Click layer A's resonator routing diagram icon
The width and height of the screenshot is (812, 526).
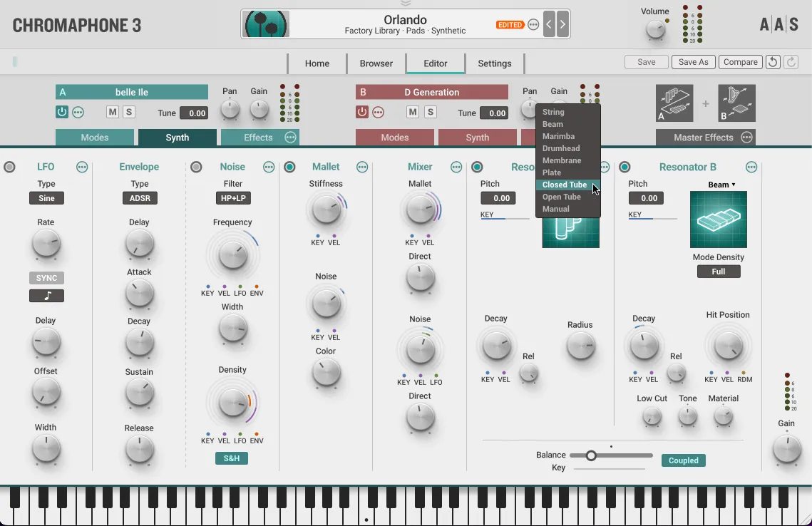click(674, 103)
